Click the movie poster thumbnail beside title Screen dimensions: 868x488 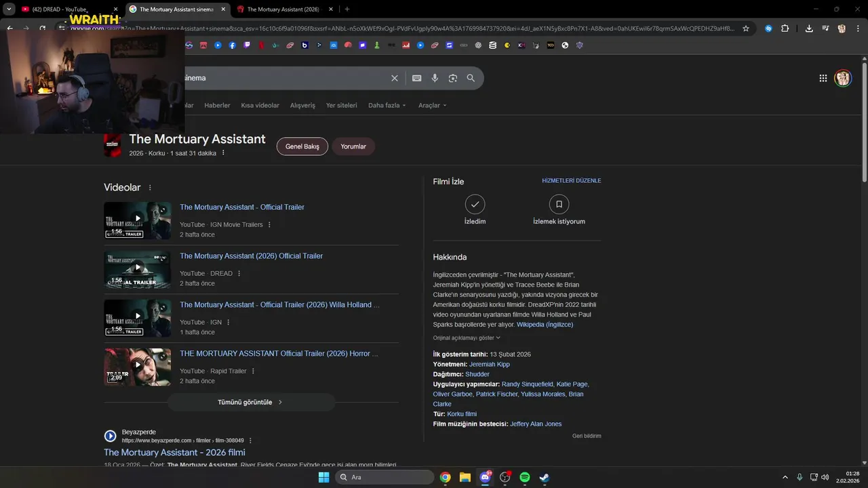pyautogui.click(x=113, y=145)
